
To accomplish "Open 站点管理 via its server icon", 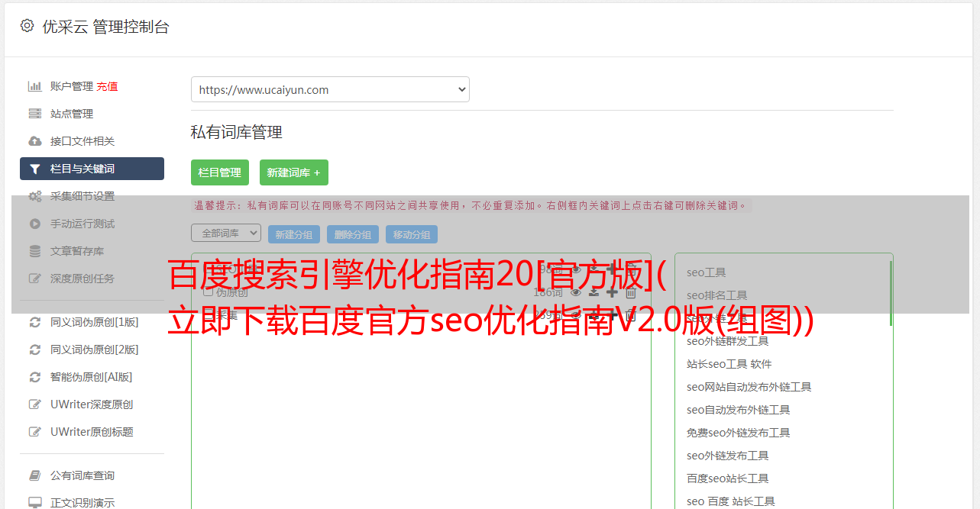I will tap(35, 114).
